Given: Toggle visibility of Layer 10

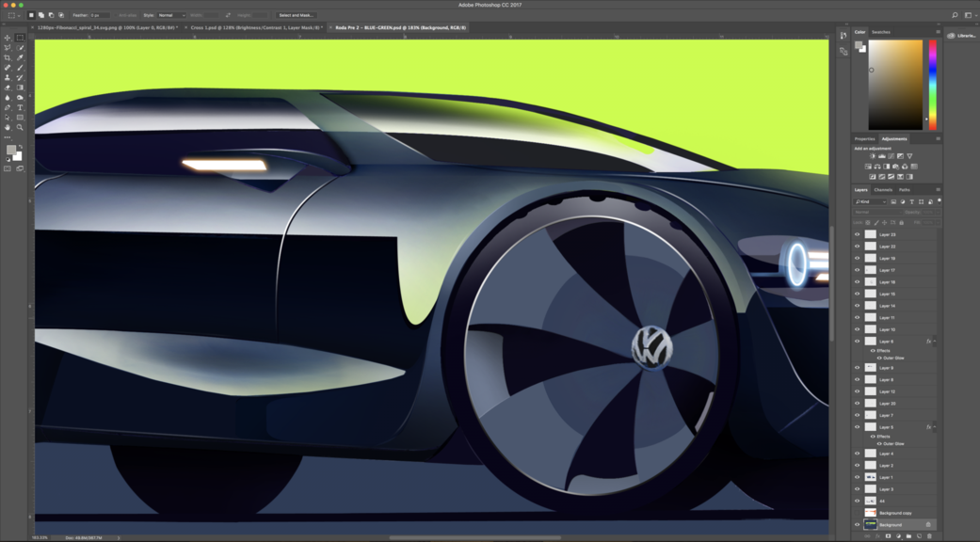Looking at the screenshot, I should coord(857,329).
